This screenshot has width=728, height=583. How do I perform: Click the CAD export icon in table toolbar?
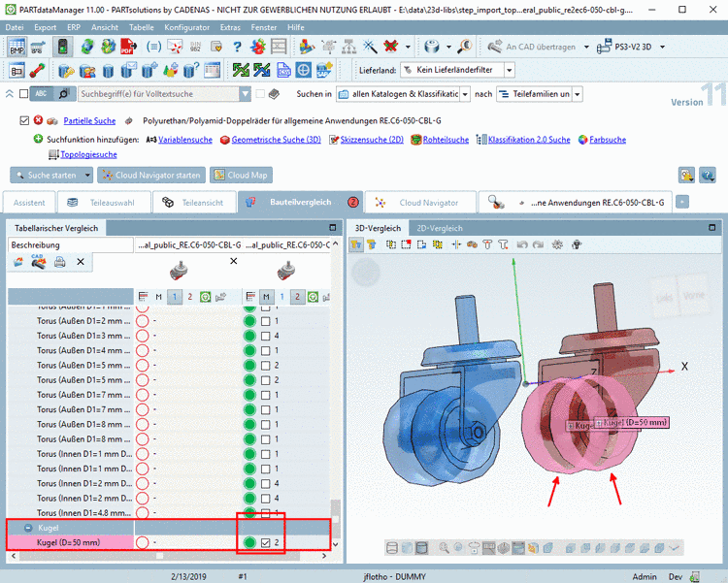(x=40, y=262)
